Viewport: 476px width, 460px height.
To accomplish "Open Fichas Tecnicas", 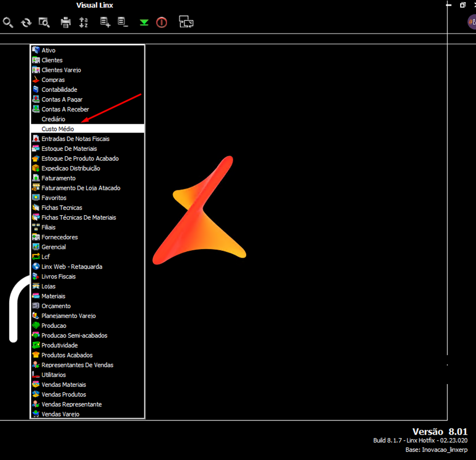I will (87, 207).
